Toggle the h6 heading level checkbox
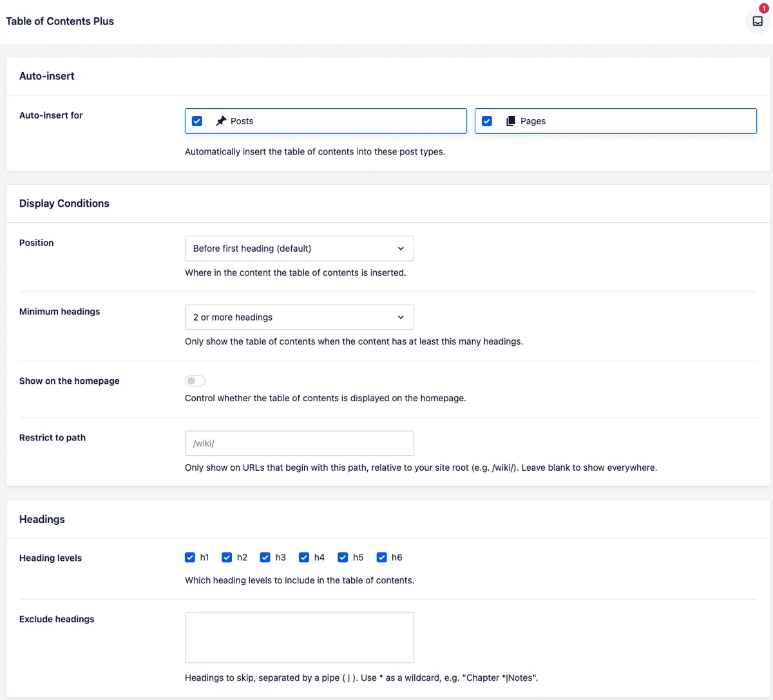The width and height of the screenshot is (773, 700). tap(381, 557)
